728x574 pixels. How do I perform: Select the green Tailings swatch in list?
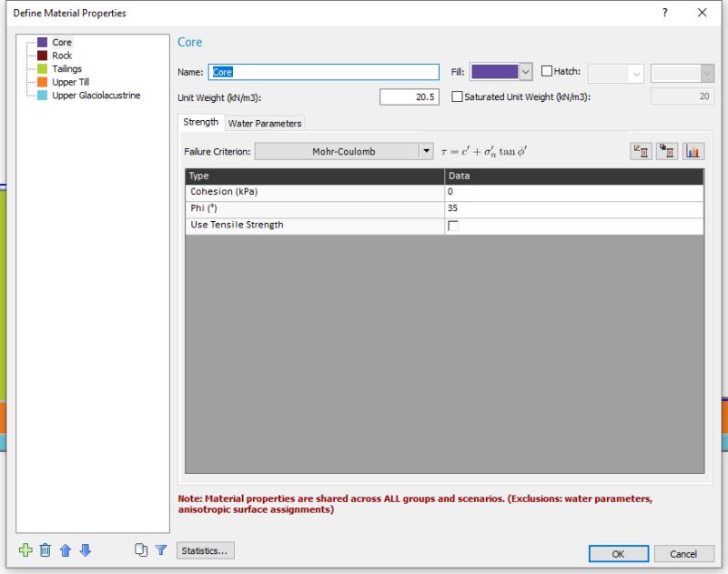[42, 68]
